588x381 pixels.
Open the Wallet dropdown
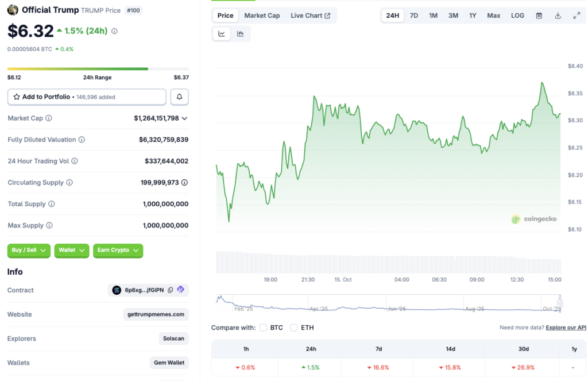pos(72,251)
